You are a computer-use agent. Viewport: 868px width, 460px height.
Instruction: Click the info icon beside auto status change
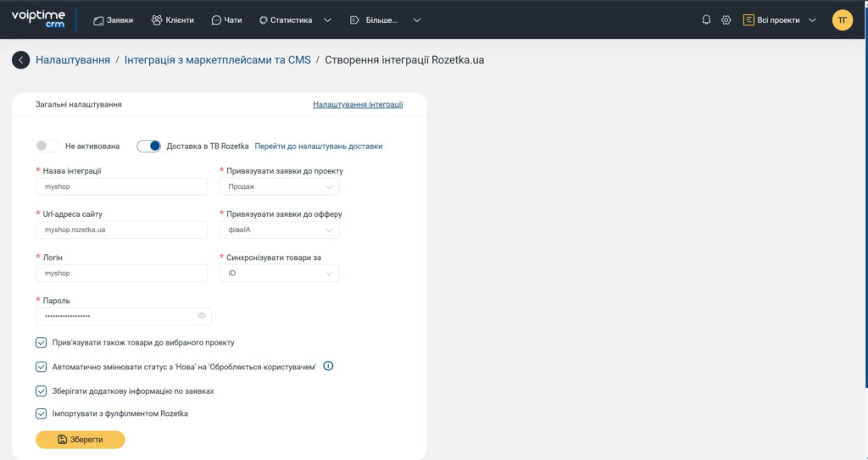pyautogui.click(x=328, y=366)
